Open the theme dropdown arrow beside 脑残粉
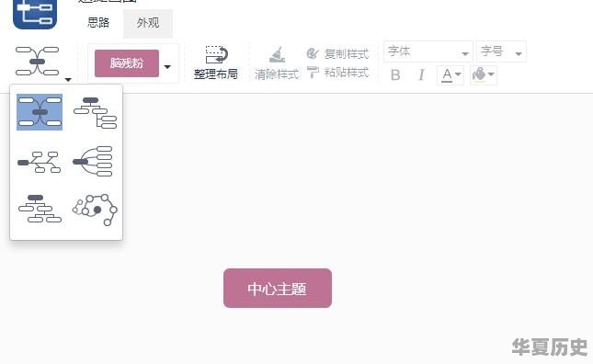The height and width of the screenshot is (364, 593). pos(167,67)
